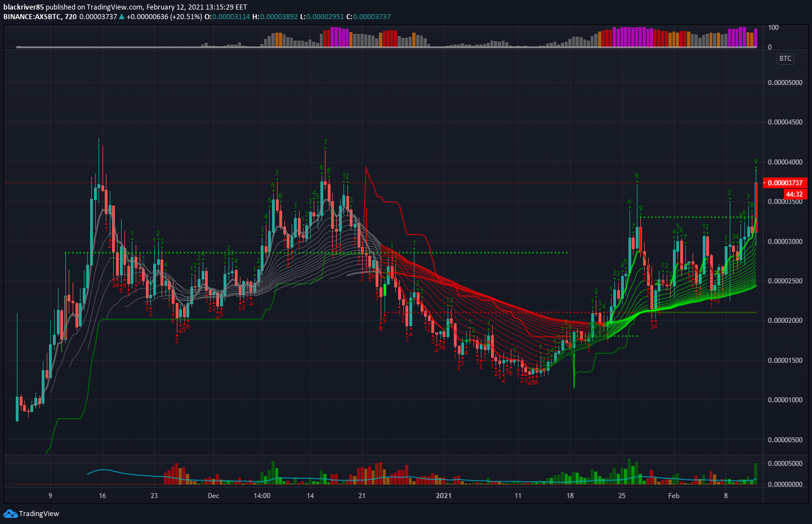Click the time axis label Dec
Image resolution: width=812 pixels, height=524 pixels.
click(213, 496)
